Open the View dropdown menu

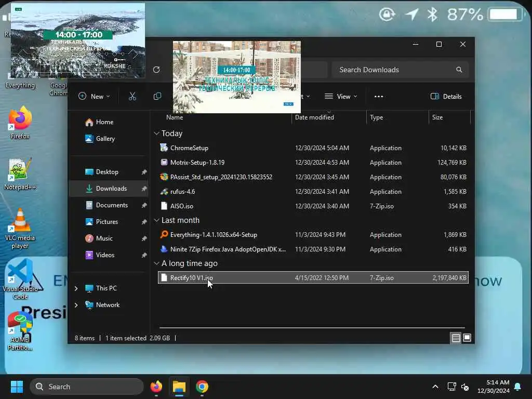341,97
